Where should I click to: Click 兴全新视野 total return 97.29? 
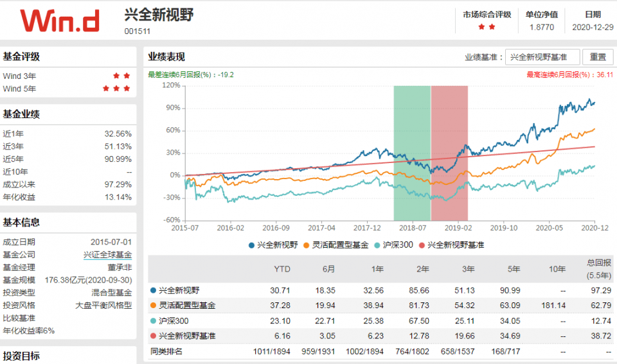pyautogui.click(x=601, y=290)
